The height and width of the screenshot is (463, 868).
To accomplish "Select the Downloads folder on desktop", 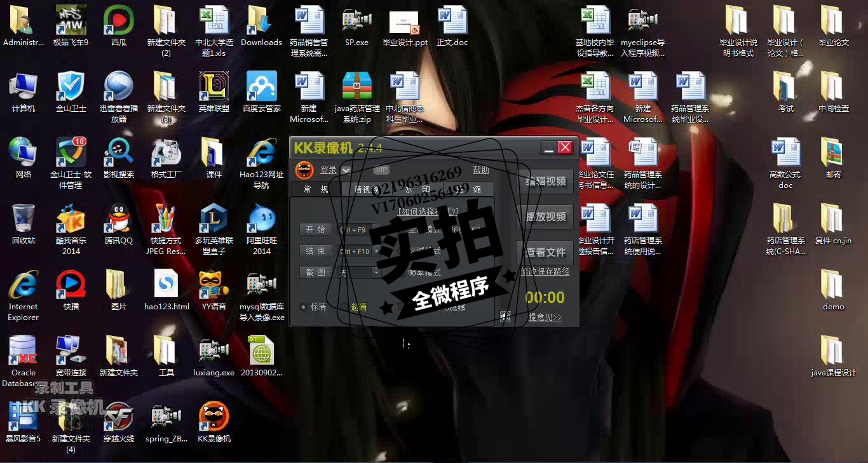I will tap(262, 26).
